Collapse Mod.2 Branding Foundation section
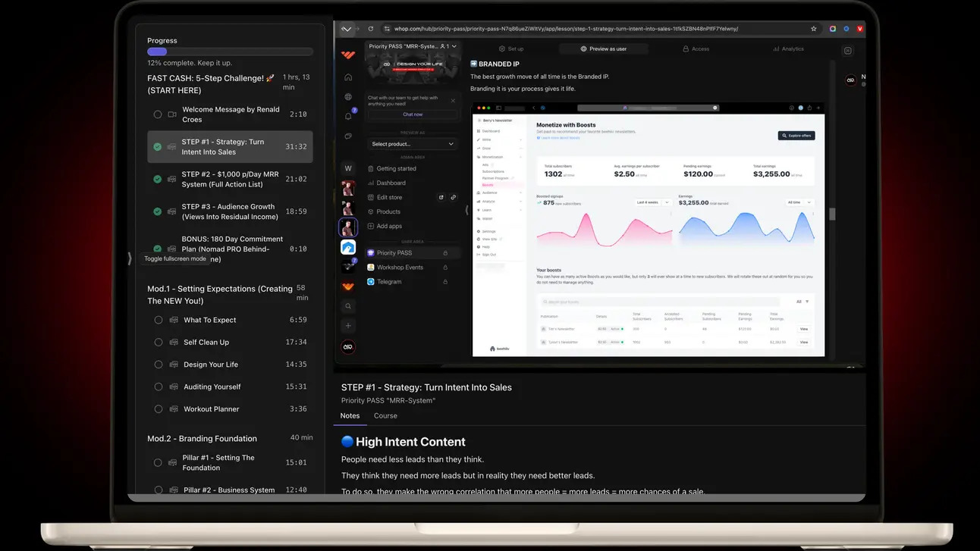This screenshot has width=980, height=551. tap(230, 438)
